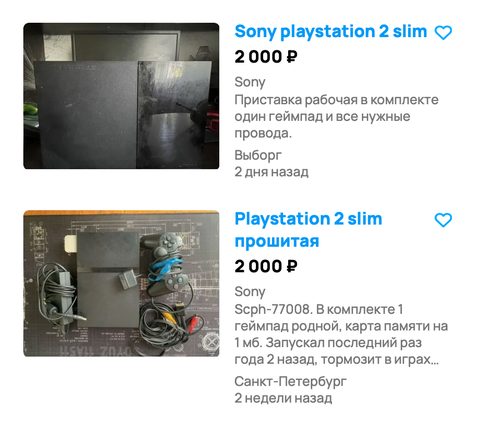
Task: Open the Playstation 2 slim прошитая title
Action: pos(308,230)
